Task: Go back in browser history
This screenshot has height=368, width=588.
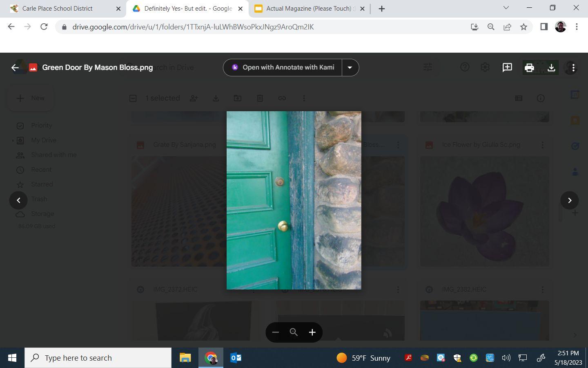Action: 11,27
